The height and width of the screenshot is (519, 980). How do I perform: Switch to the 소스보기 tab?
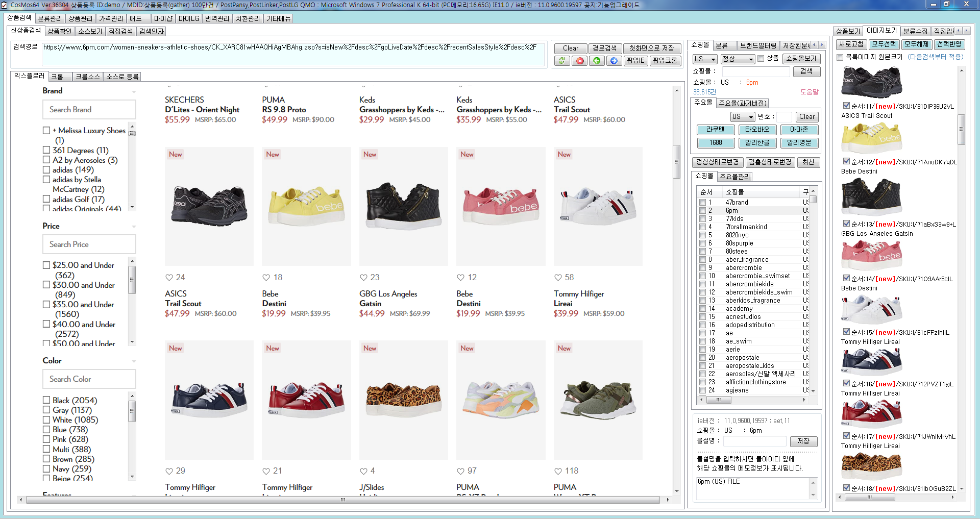(90, 31)
